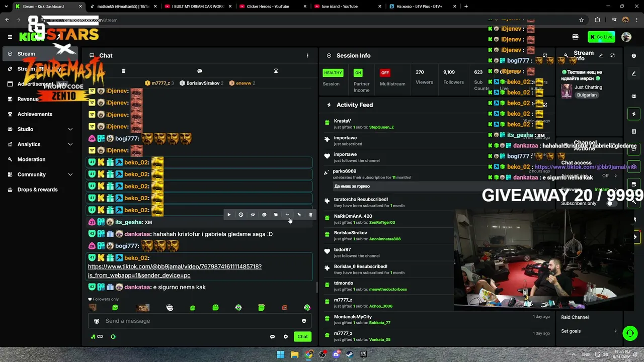This screenshot has width=644, height=362.
Task: Open the green support headset button
Action: click(630, 333)
